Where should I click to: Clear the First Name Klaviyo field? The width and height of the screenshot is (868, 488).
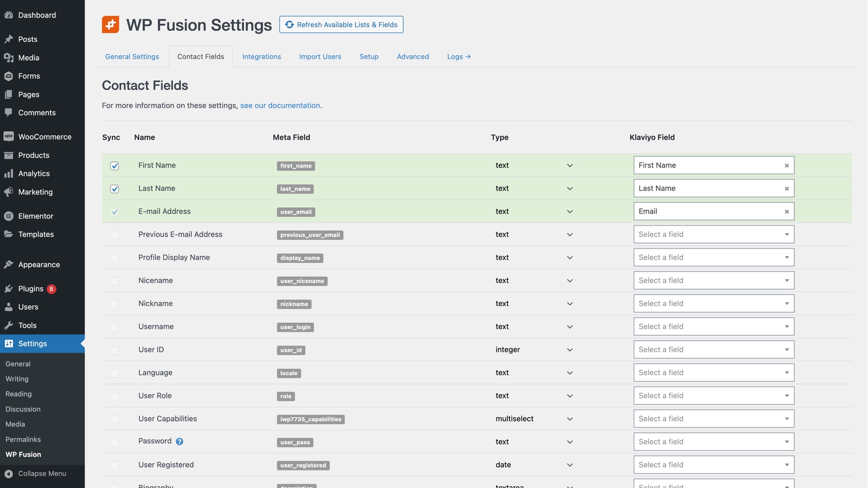click(x=787, y=165)
